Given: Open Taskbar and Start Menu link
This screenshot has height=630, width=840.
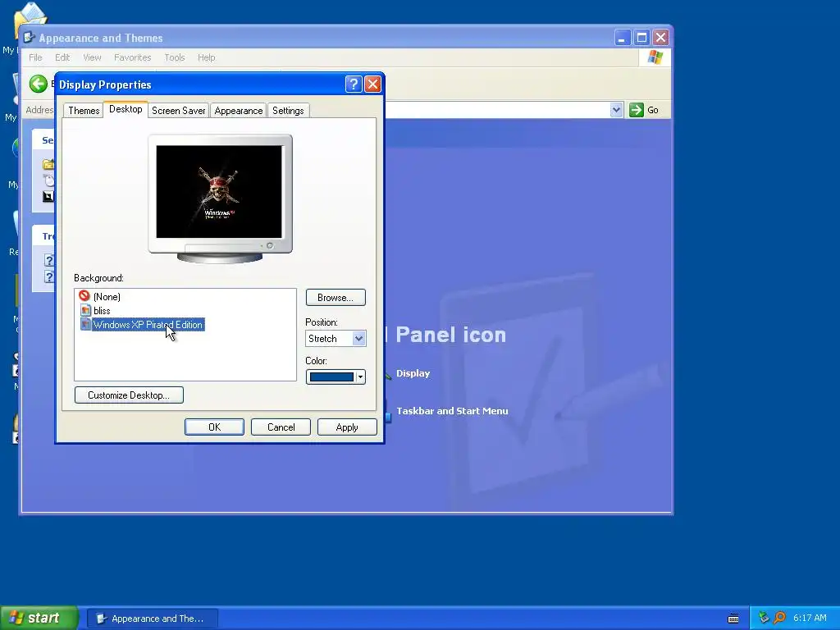Looking at the screenshot, I should [x=452, y=411].
